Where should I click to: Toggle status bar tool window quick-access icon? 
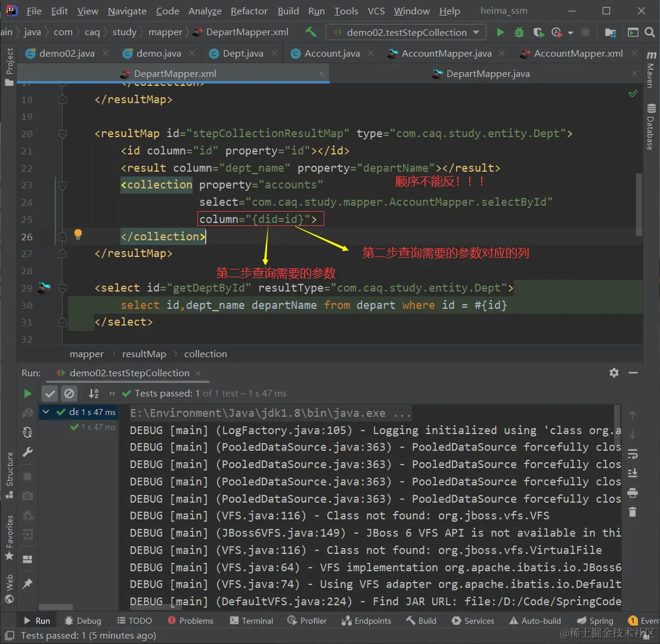point(10,635)
